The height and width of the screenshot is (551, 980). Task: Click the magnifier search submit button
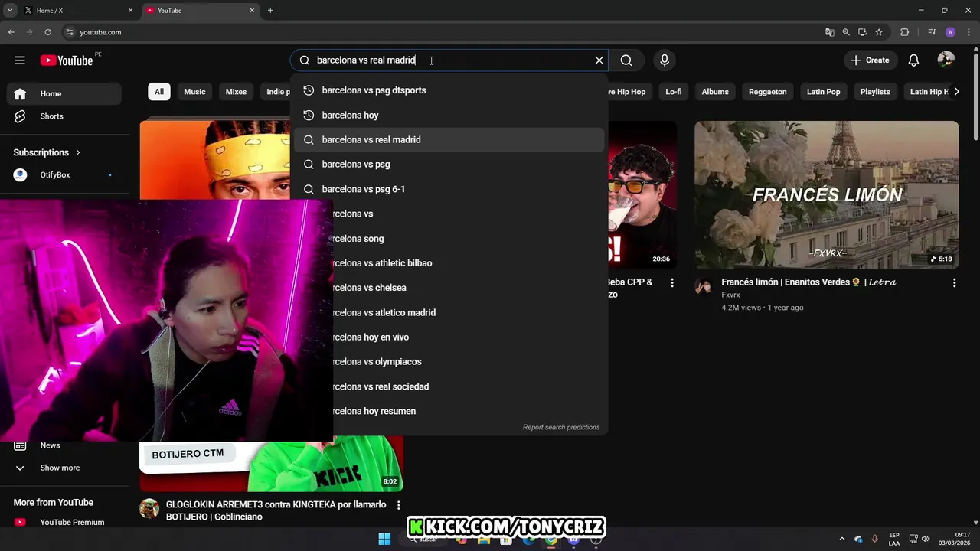pos(626,60)
